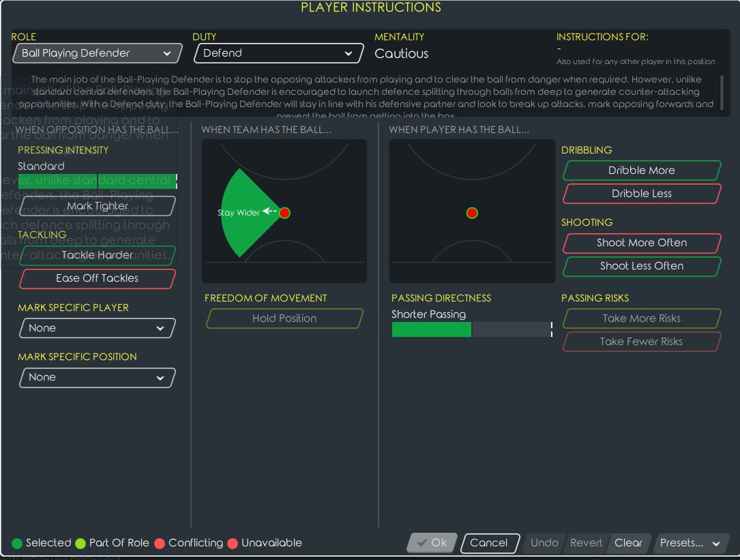Image resolution: width=740 pixels, height=560 pixels.
Task: Toggle the Hold Position instruction
Action: coord(284,319)
